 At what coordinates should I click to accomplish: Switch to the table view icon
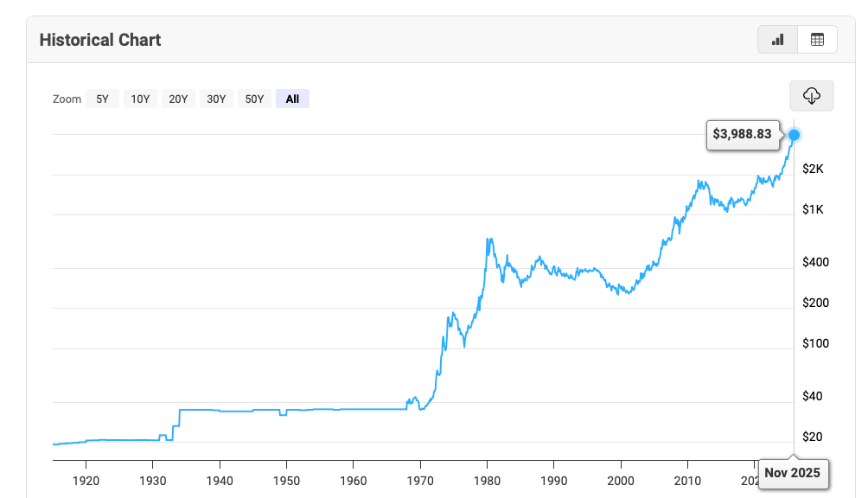[817, 40]
